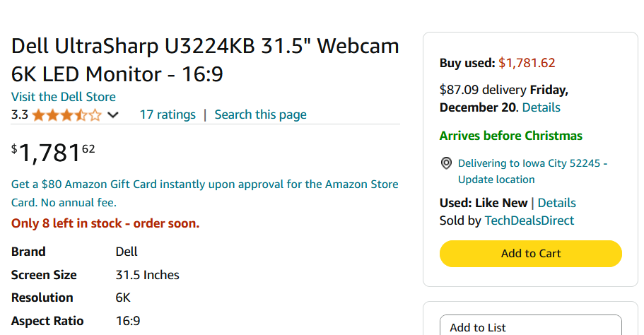The width and height of the screenshot is (644, 335).
Task: Click the Buy used price $1,781.62
Action: [x=527, y=63]
